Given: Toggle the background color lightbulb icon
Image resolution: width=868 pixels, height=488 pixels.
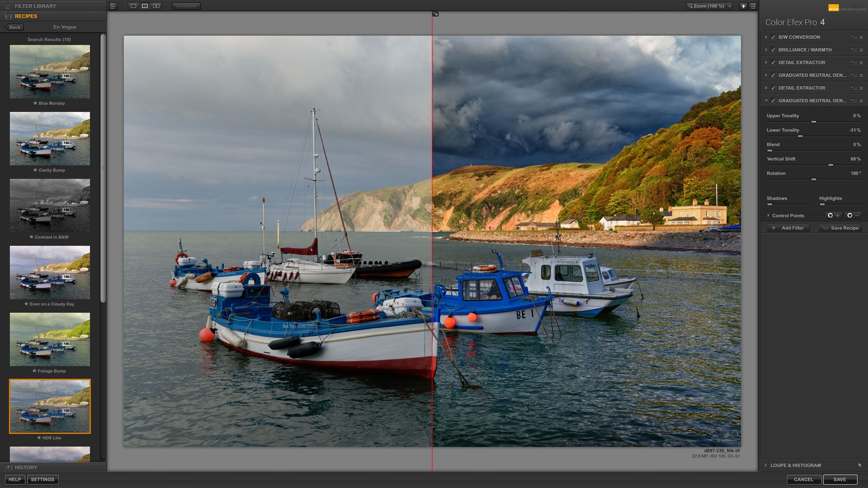Looking at the screenshot, I should pos(743,6).
